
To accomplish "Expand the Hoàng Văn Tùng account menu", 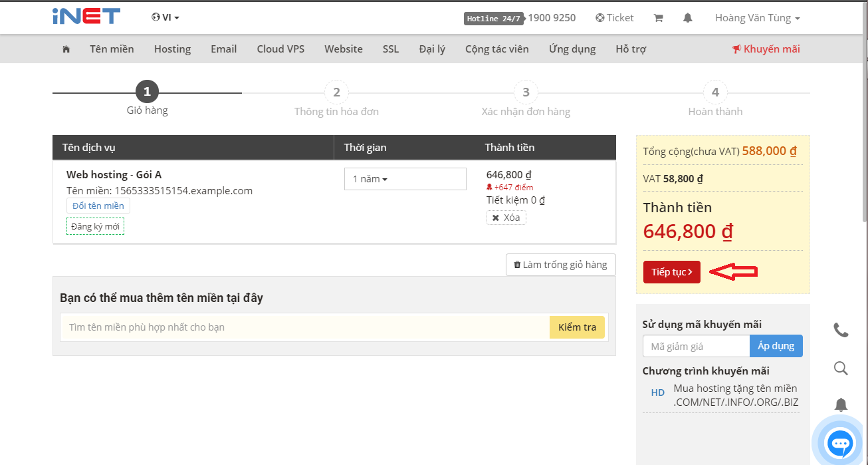I will (x=757, y=18).
